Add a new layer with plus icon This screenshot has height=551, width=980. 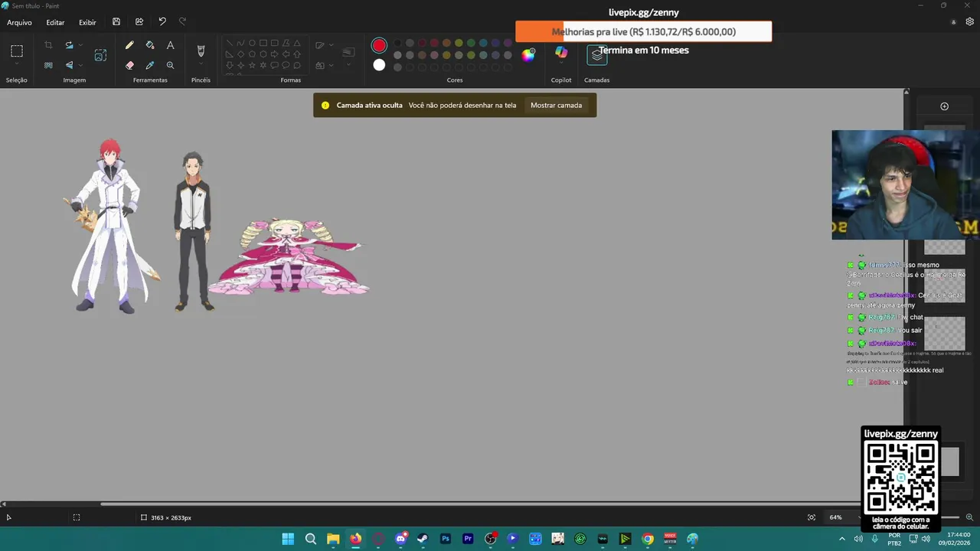tap(944, 106)
